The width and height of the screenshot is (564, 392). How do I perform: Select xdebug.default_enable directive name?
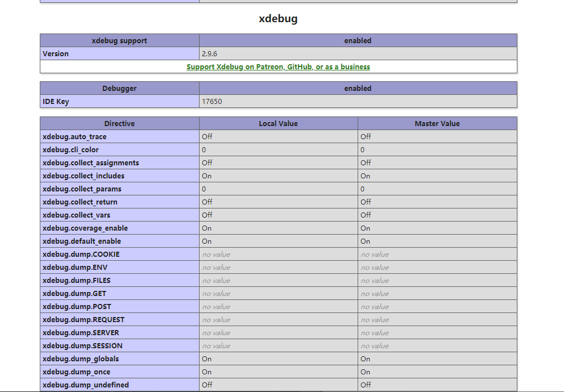point(82,241)
